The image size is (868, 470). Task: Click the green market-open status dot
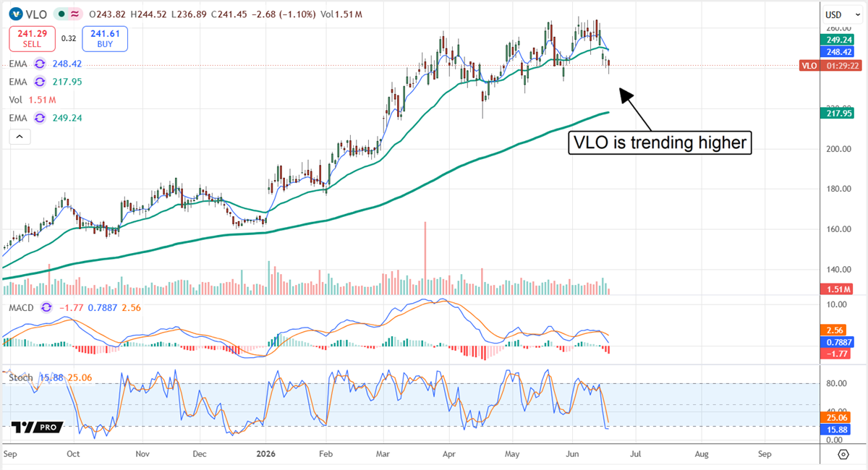tap(61, 14)
